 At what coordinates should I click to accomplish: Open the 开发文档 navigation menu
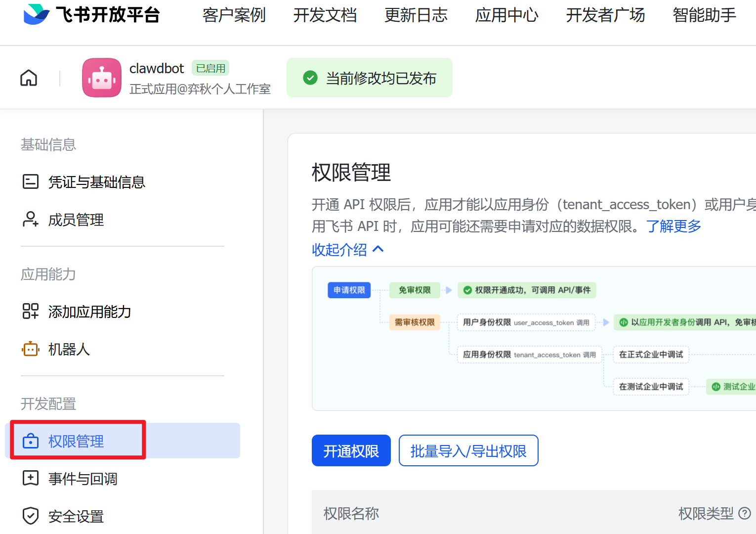tap(325, 15)
